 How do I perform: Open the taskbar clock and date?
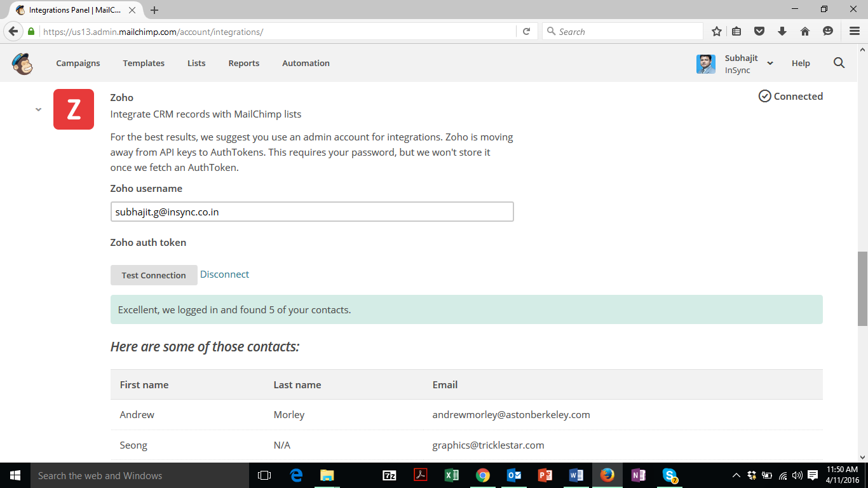click(843, 475)
